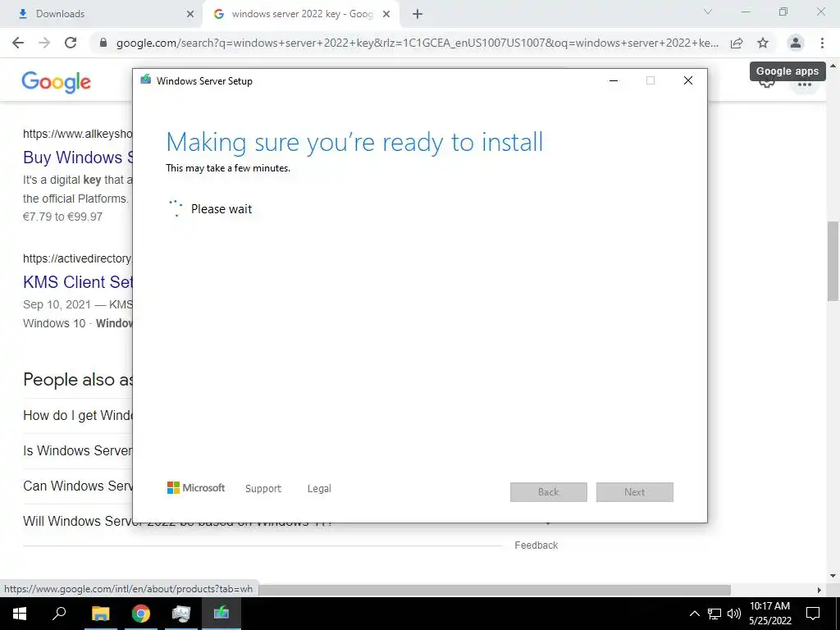Click horizontal scrollbar right arrow
This screenshot has height=630, width=840.
click(x=819, y=591)
